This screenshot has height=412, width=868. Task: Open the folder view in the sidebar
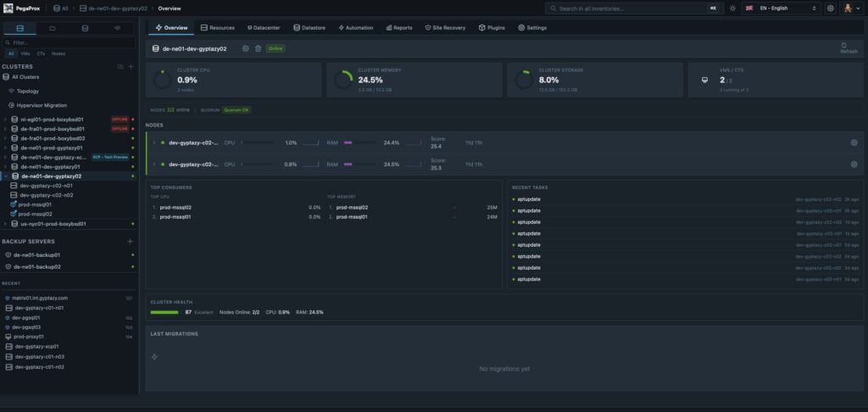[53, 28]
